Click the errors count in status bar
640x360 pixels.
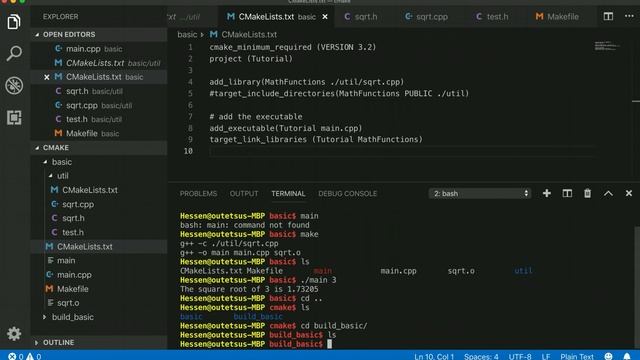[x=16, y=356]
